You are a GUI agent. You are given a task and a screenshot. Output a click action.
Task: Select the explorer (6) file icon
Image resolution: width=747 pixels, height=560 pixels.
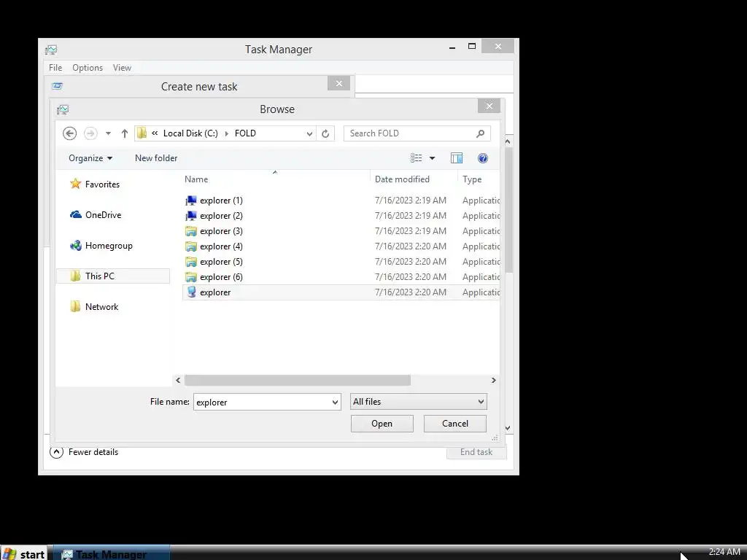191,276
